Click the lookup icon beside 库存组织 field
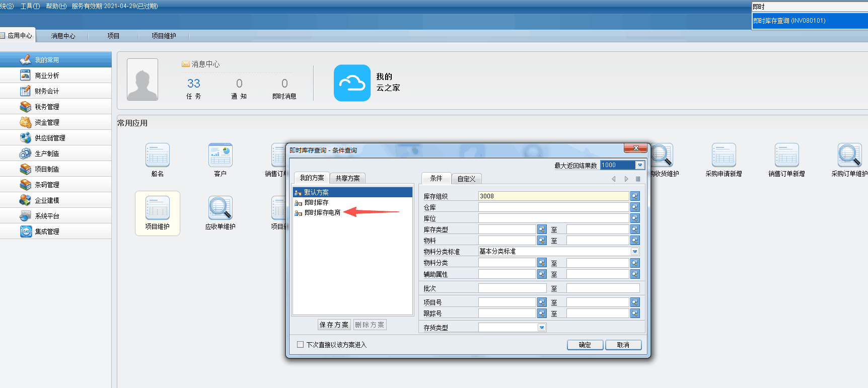The height and width of the screenshot is (388, 868). pos(635,196)
